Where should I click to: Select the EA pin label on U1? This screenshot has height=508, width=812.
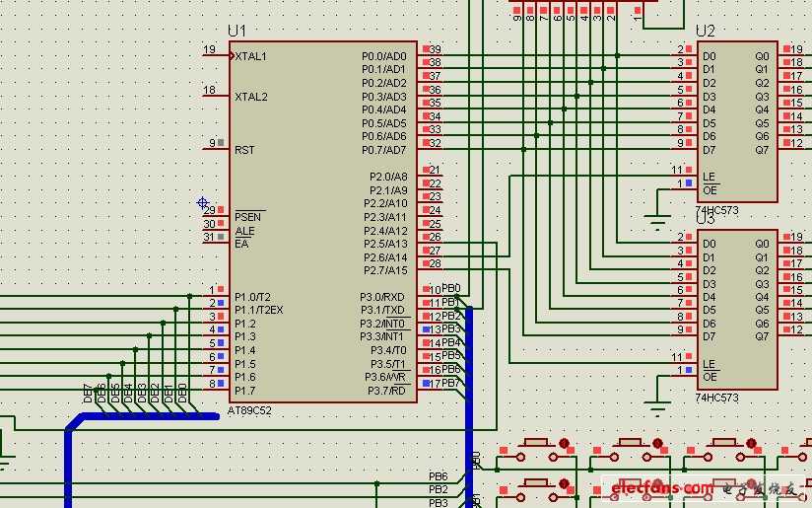click(x=241, y=244)
